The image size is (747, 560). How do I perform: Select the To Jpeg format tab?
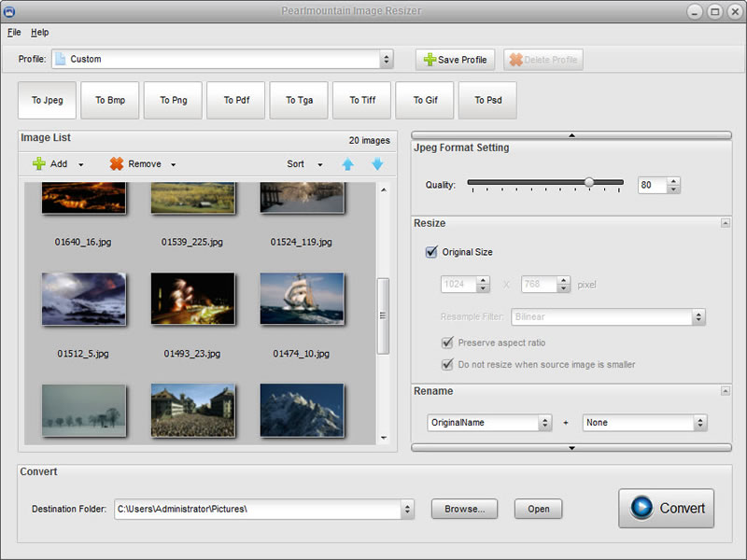click(48, 100)
